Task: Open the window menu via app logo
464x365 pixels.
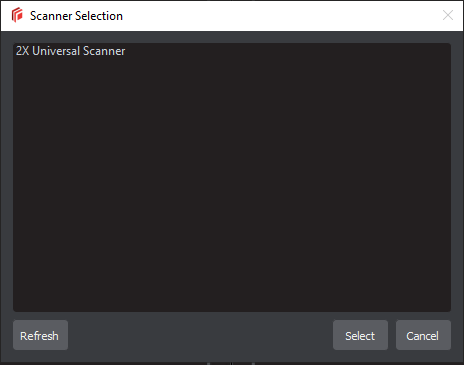Action: [x=17, y=15]
